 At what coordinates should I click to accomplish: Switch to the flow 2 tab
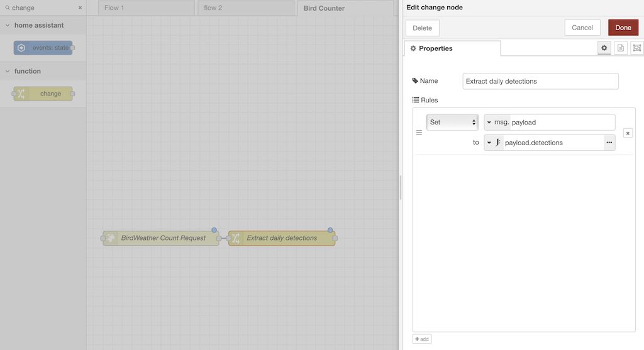coord(246,8)
